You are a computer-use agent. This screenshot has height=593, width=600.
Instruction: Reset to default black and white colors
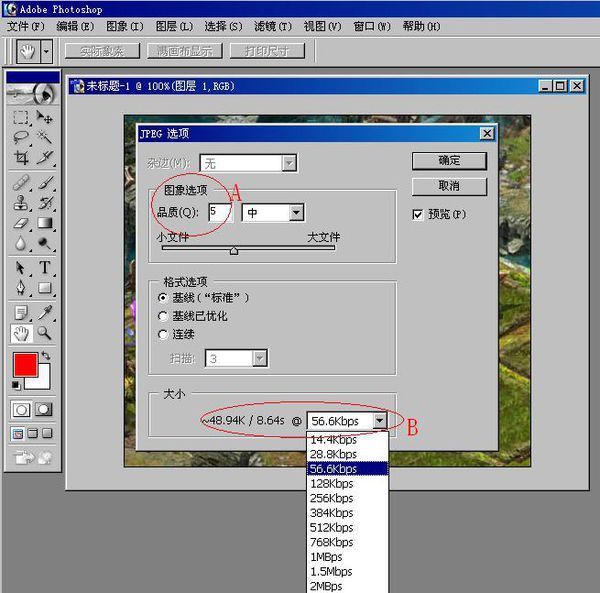tap(16, 385)
